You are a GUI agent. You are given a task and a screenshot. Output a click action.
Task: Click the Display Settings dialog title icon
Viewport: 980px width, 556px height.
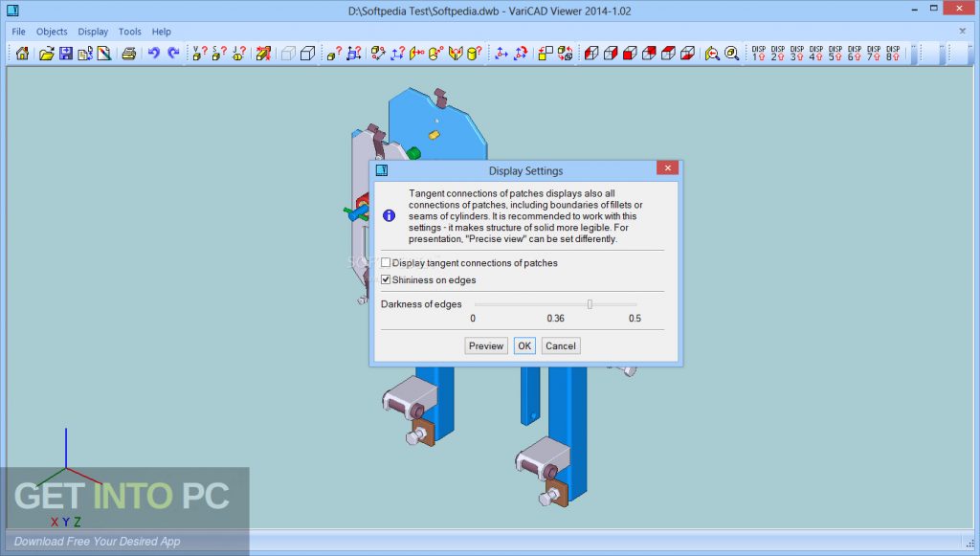coord(382,170)
